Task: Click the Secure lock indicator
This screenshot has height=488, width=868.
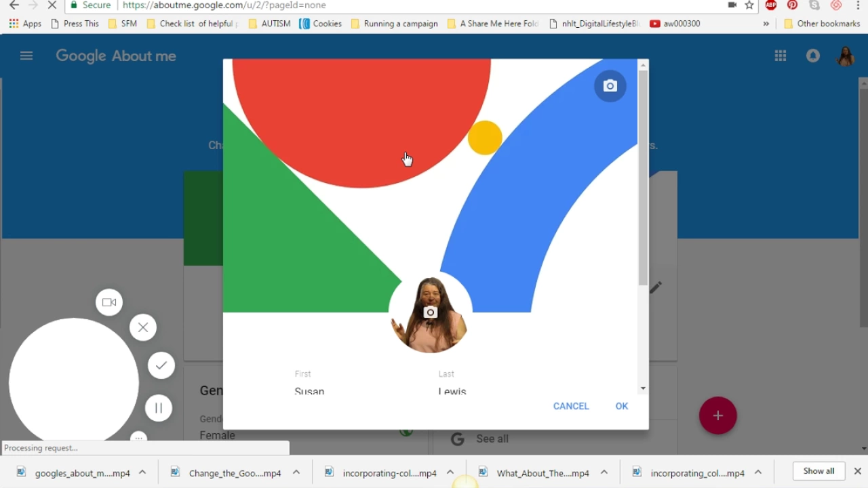Action: point(91,5)
